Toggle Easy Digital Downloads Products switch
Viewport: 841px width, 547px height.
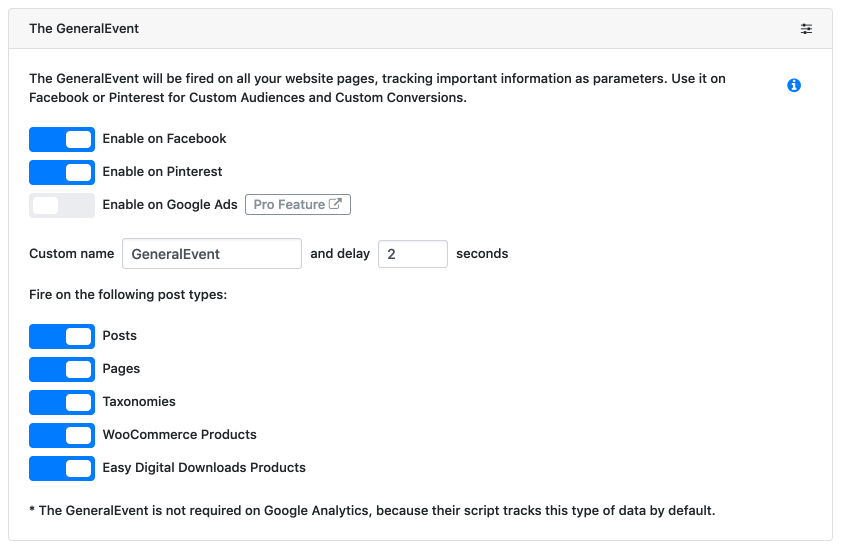coord(62,468)
